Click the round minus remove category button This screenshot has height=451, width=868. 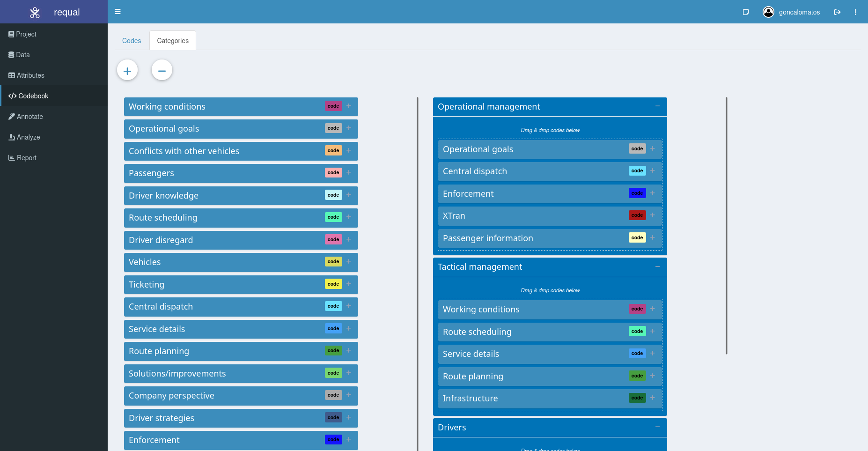tap(162, 70)
